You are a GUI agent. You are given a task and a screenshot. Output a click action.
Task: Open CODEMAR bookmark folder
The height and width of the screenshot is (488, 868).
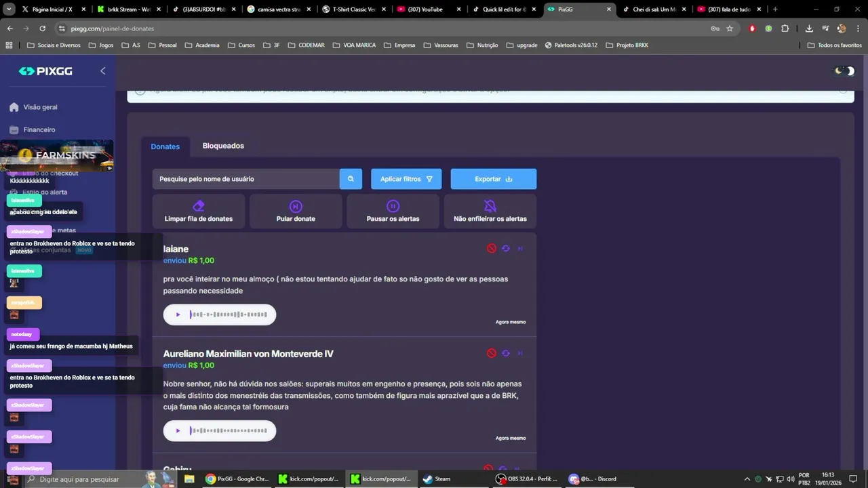[x=306, y=45]
